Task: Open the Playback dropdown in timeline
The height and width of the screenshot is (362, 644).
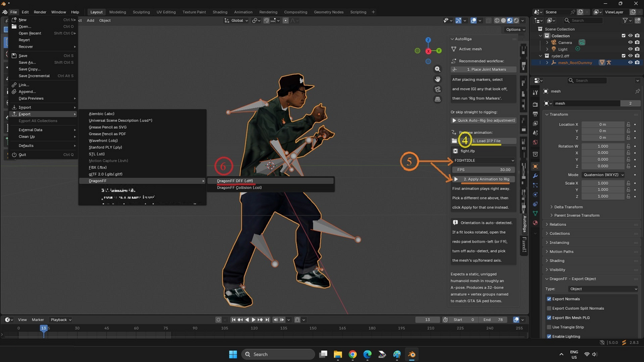Action: click(61, 320)
